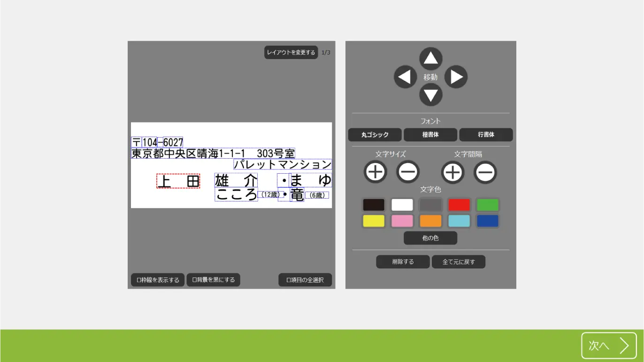This screenshot has width=644, height=362.
Task: Switch font to 楷書体
Action: pyautogui.click(x=430, y=135)
